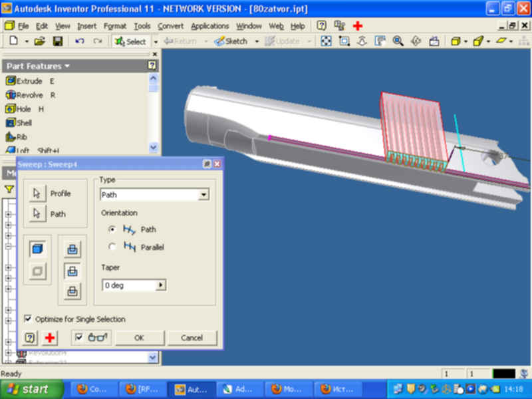Screen dimensions: 532x399
Task: Select Path orientation radio button
Action: (112, 229)
